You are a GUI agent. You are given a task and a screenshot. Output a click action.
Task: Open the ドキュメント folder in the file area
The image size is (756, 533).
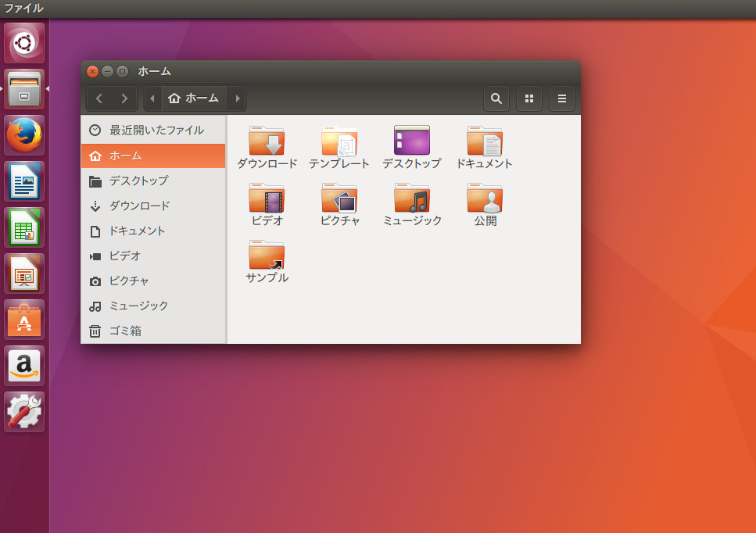click(484, 142)
